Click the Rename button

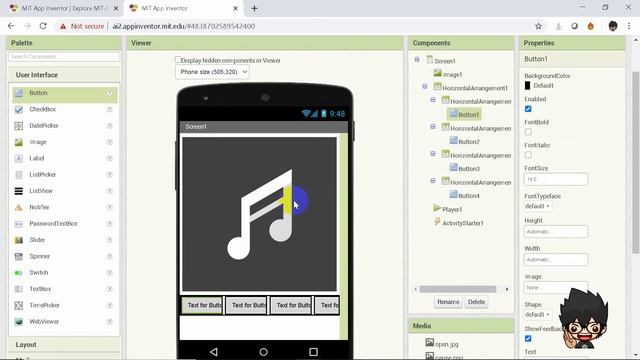448,302
